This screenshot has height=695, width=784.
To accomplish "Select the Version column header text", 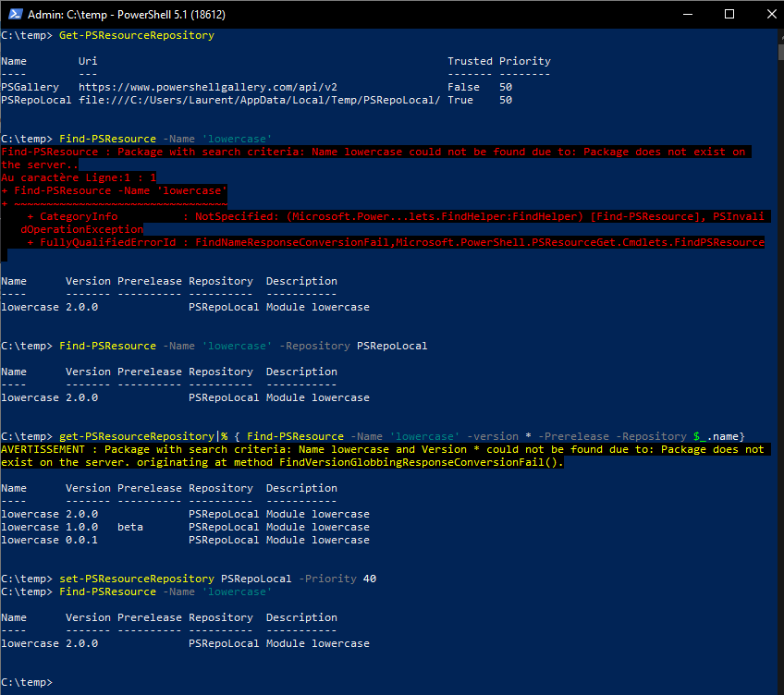I will [88, 280].
